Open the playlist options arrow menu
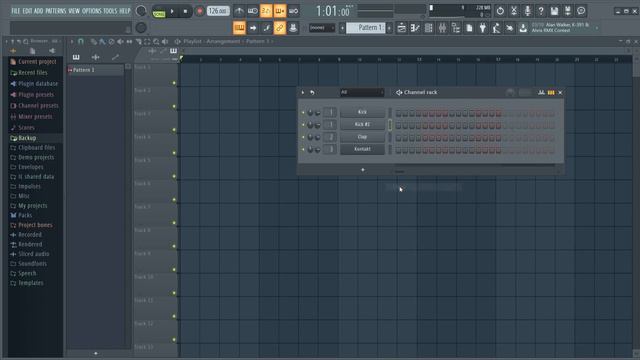 pyautogui.click(x=72, y=41)
